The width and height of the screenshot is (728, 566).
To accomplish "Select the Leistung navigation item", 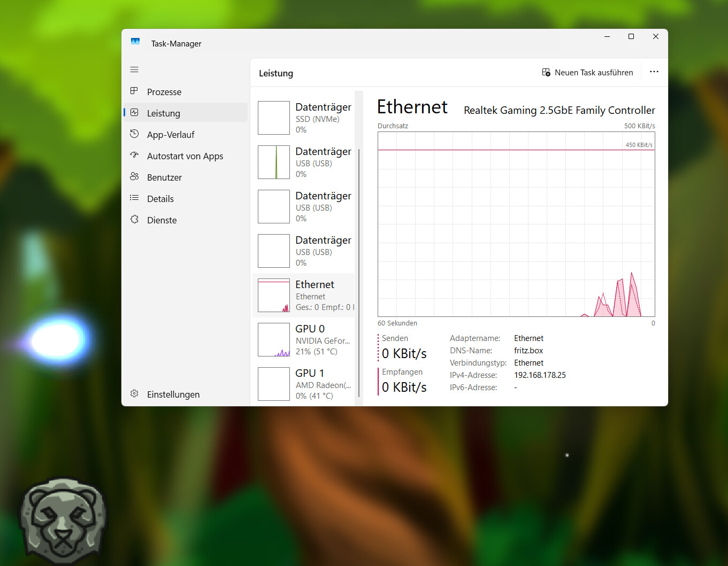I will tap(186, 113).
